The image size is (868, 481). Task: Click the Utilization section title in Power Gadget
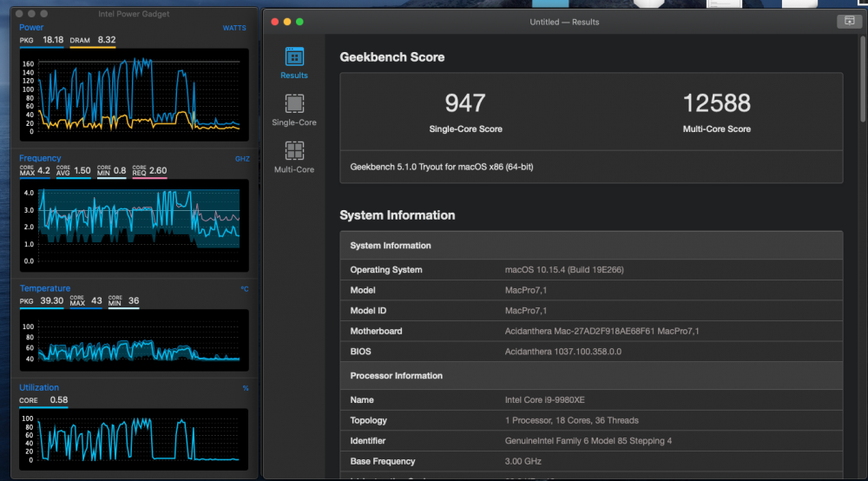tap(39, 387)
